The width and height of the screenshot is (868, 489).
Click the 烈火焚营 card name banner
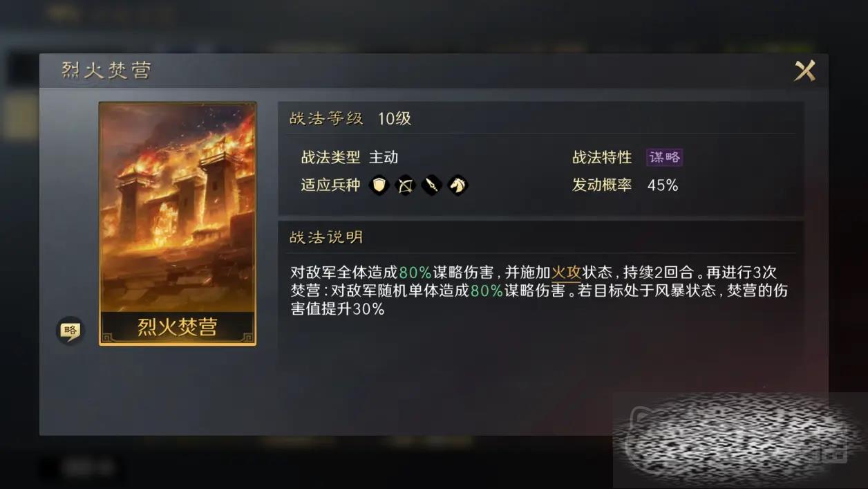click(x=178, y=326)
